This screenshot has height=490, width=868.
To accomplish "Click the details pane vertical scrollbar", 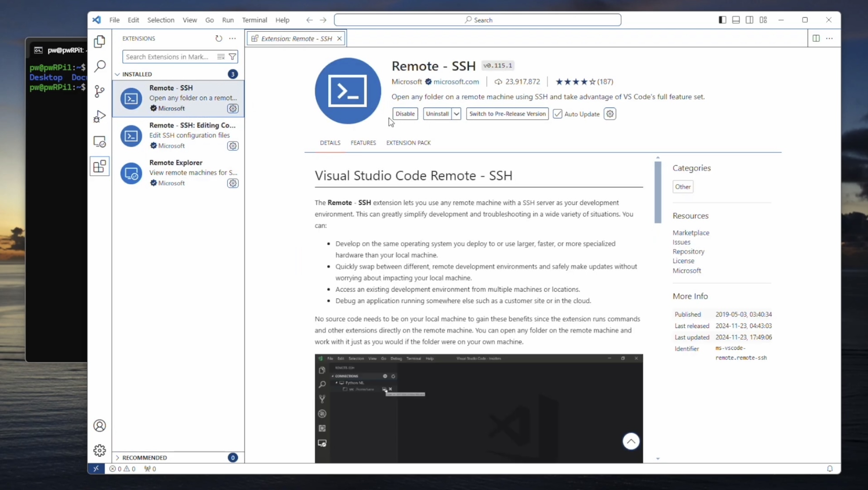I will pyautogui.click(x=658, y=192).
